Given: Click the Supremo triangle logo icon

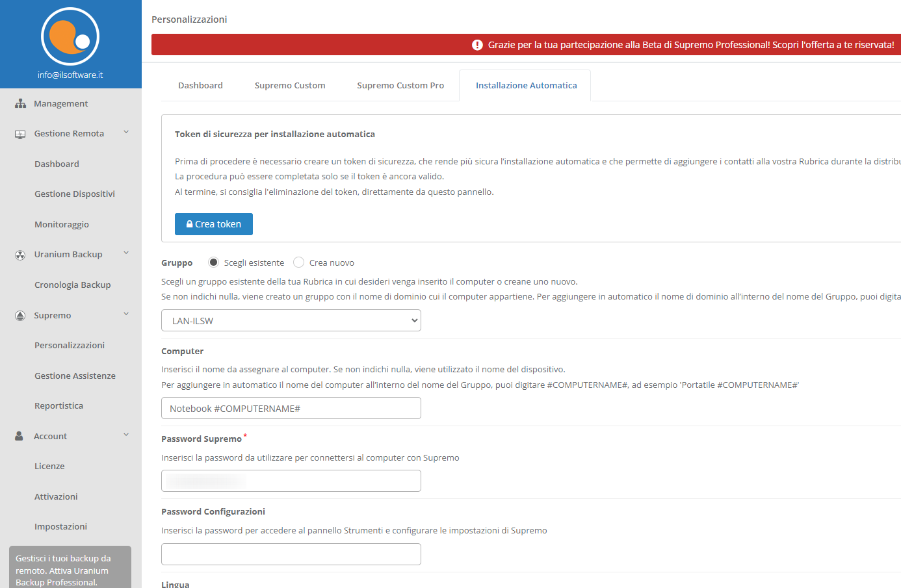Looking at the screenshot, I should (20, 315).
